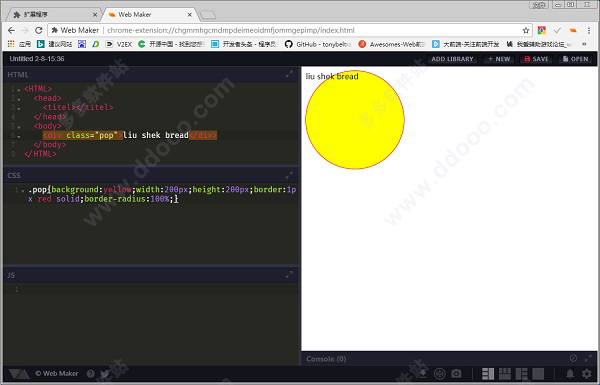Image resolution: width=600 pixels, height=385 pixels.
Task: Click 'border-radius:100%' in CSS code
Action: (127, 199)
